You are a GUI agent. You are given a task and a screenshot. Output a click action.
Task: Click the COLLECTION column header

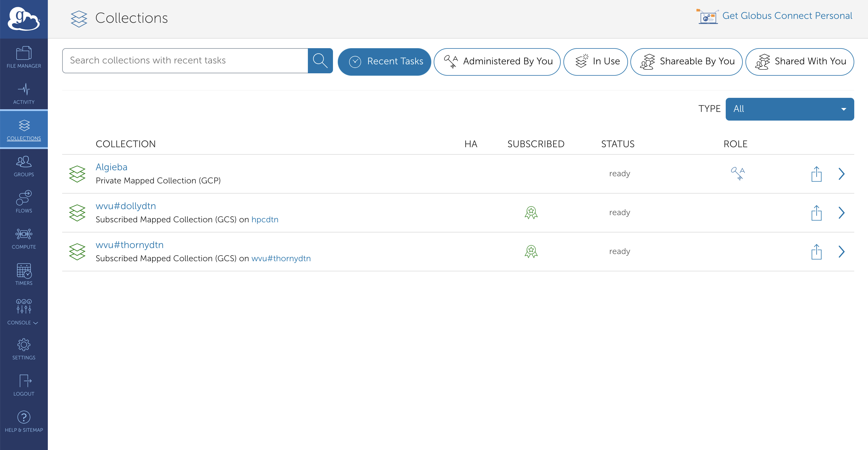126,144
